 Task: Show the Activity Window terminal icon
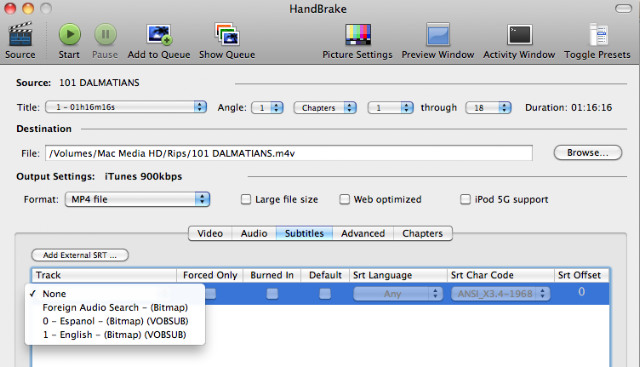(519, 34)
